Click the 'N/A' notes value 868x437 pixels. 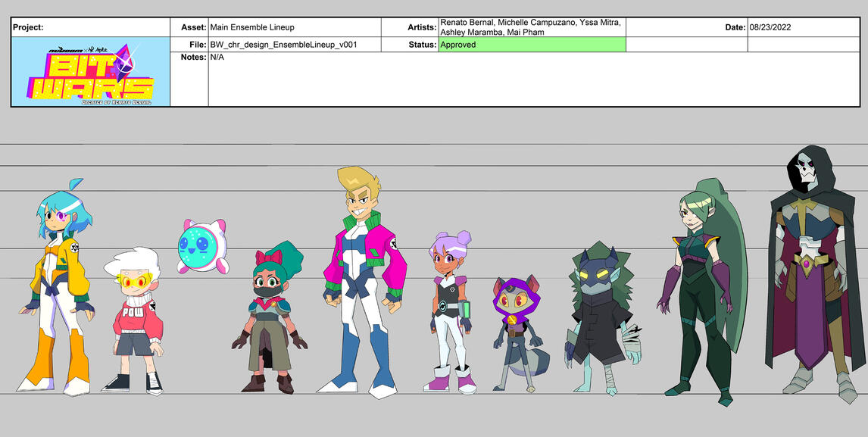pyautogui.click(x=217, y=57)
